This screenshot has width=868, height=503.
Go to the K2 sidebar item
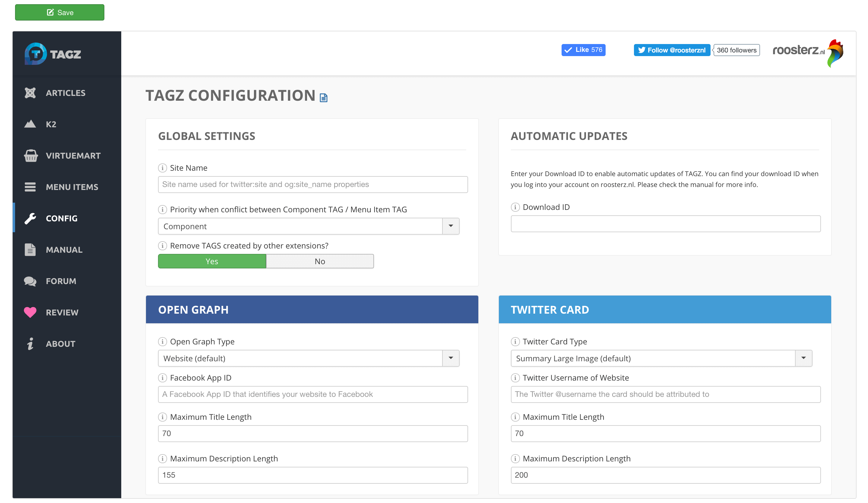pyautogui.click(x=51, y=124)
